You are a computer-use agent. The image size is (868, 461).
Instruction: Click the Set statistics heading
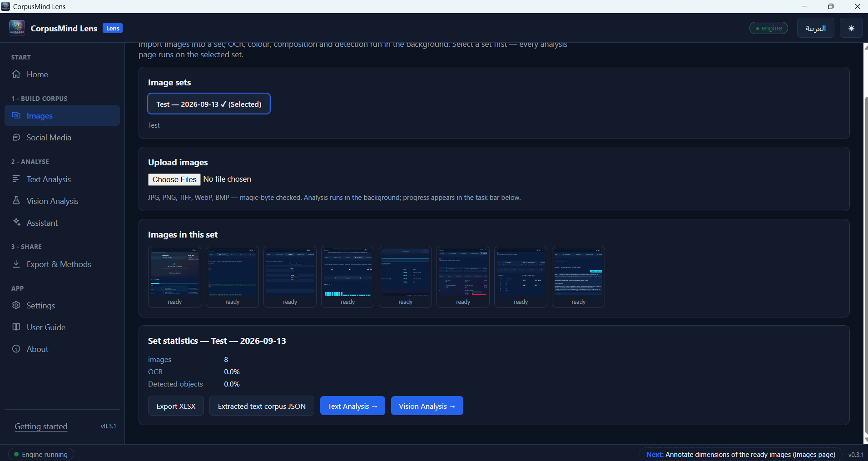217,341
